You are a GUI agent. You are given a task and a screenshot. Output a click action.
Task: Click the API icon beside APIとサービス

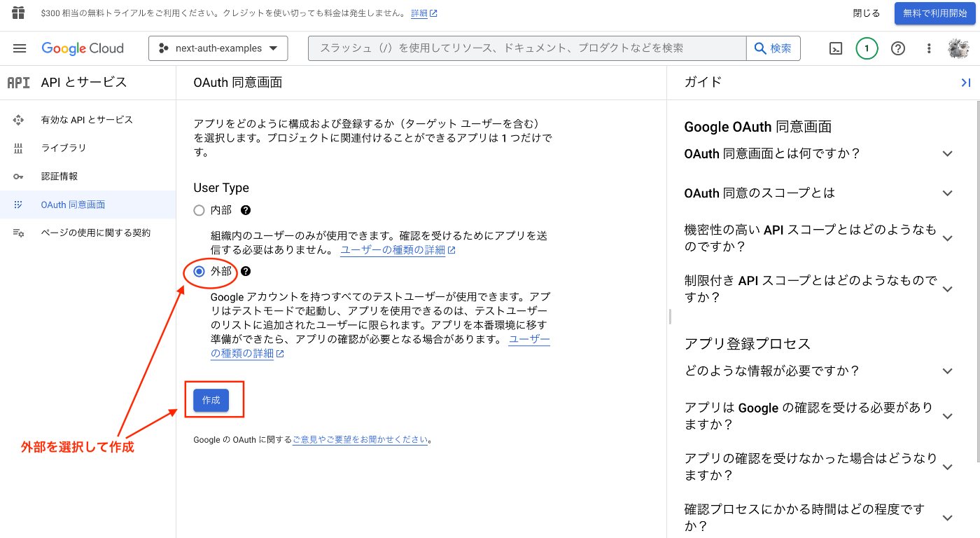click(18, 83)
